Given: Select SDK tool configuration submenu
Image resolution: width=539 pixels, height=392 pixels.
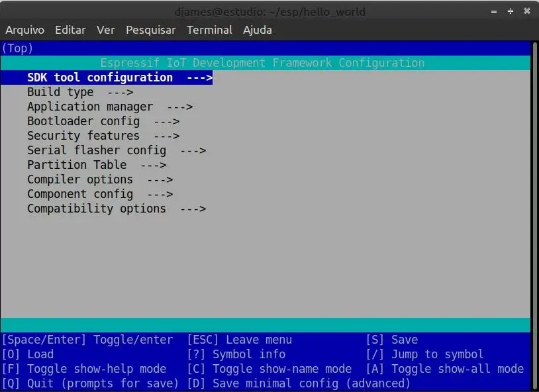Looking at the screenshot, I should [107, 77].
